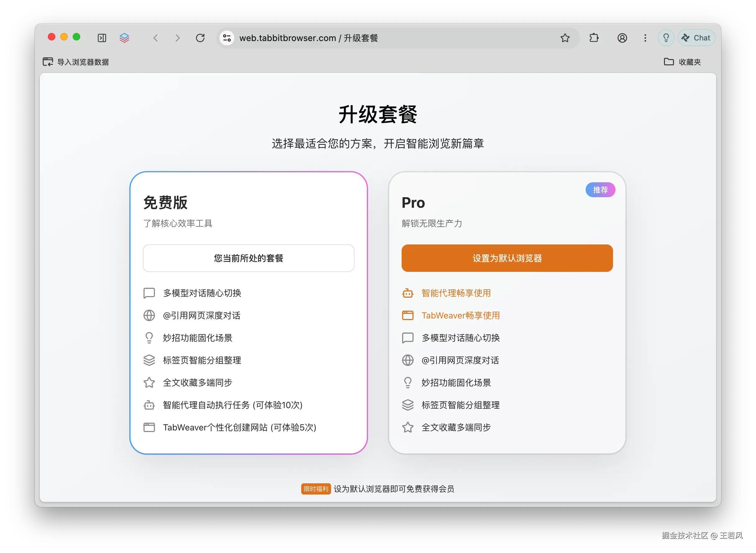Click the lightbulb tips icon
756x553 pixels.
(x=666, y=38)
